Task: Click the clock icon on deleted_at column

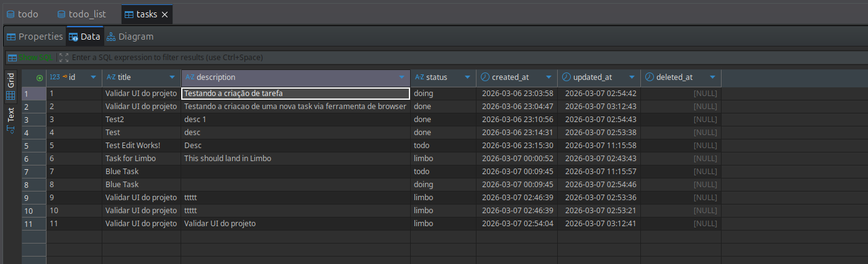Action: pyautogui.click(x=650, y=77)
